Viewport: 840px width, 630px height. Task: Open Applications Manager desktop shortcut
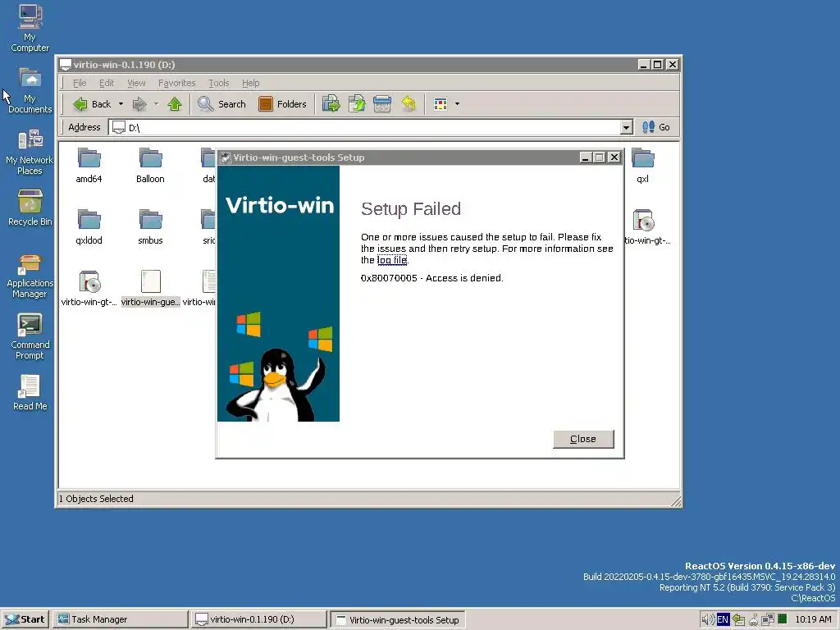pos(30,276)
